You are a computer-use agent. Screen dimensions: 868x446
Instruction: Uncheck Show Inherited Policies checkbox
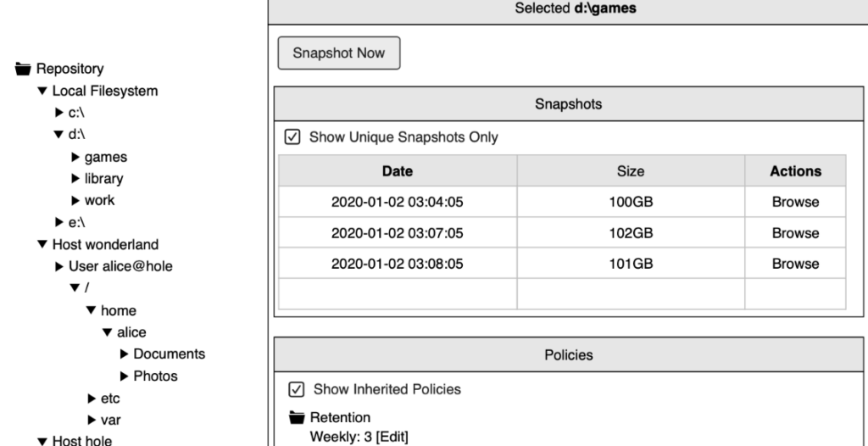(297, 389)
